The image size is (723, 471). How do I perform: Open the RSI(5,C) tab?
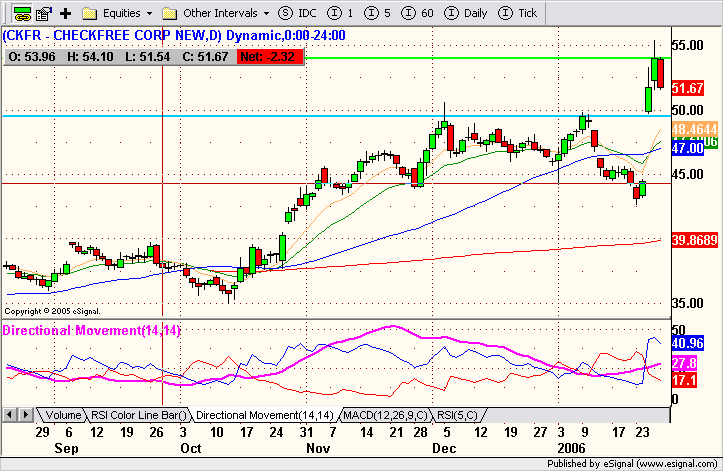click(x=457, y=415)
